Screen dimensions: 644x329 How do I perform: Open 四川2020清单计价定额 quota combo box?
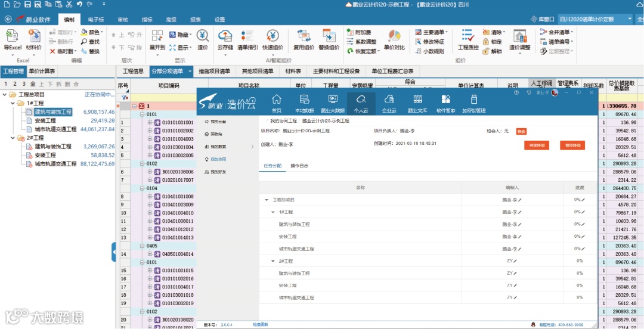[595, 19]
